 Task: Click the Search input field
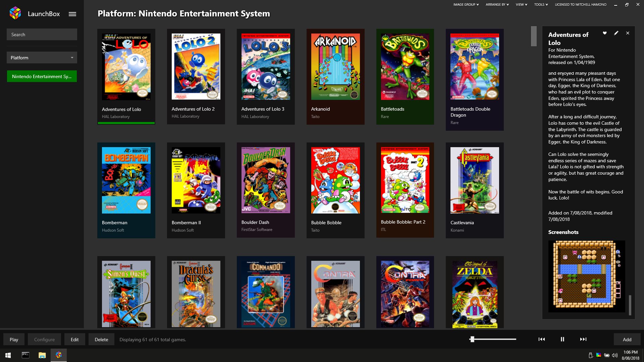tap(42, 35)
